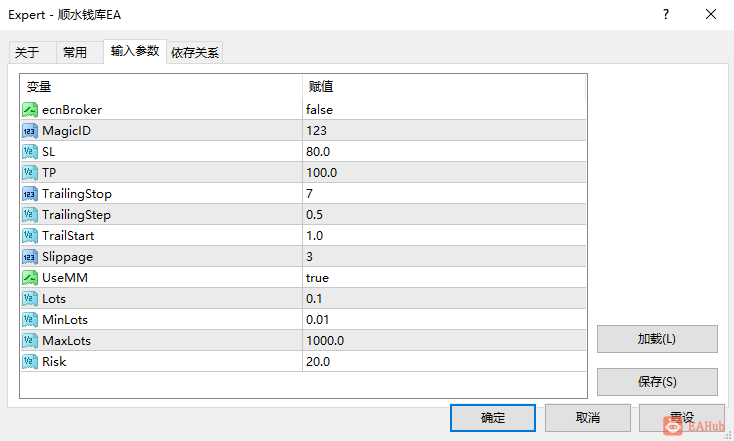The height and width of the screenshot is (441, 734).
Task: Click the 重设 reset button
Action: click(682, 418)
